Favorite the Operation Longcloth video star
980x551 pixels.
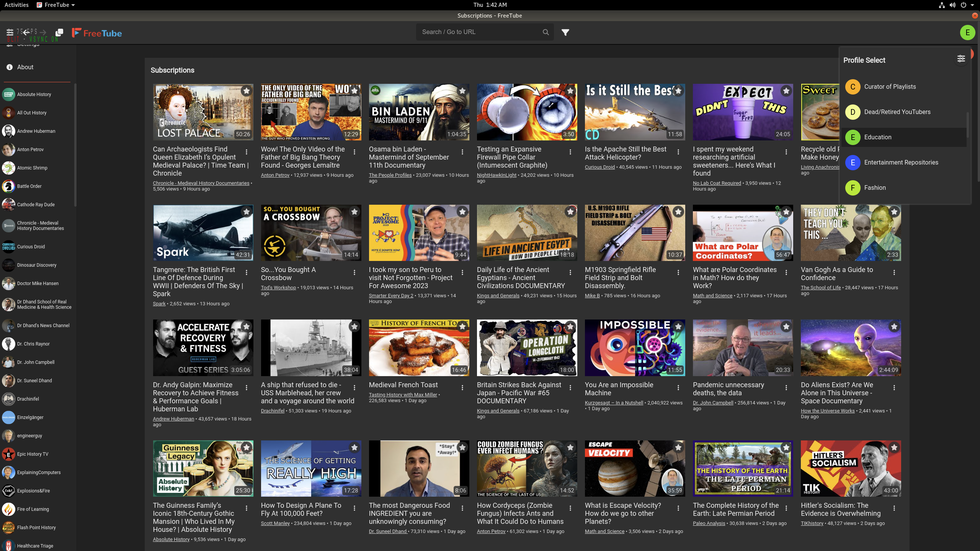[570, 326]
